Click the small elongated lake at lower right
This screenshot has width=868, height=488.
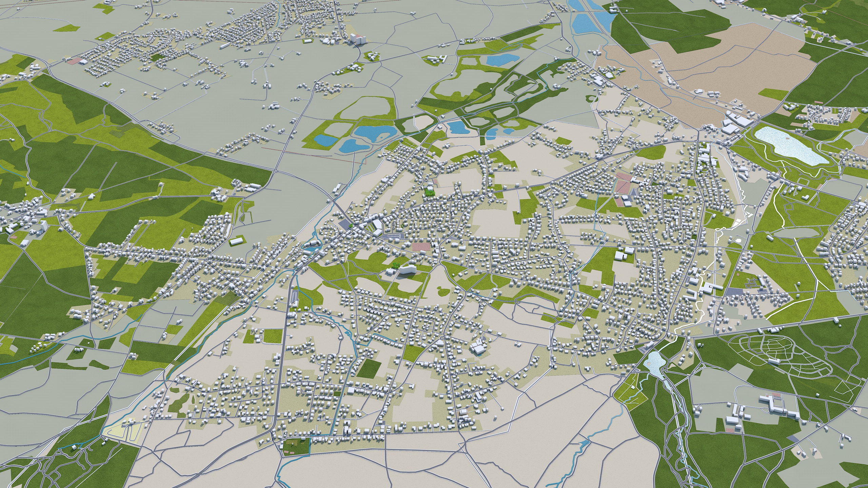(654, 362)
